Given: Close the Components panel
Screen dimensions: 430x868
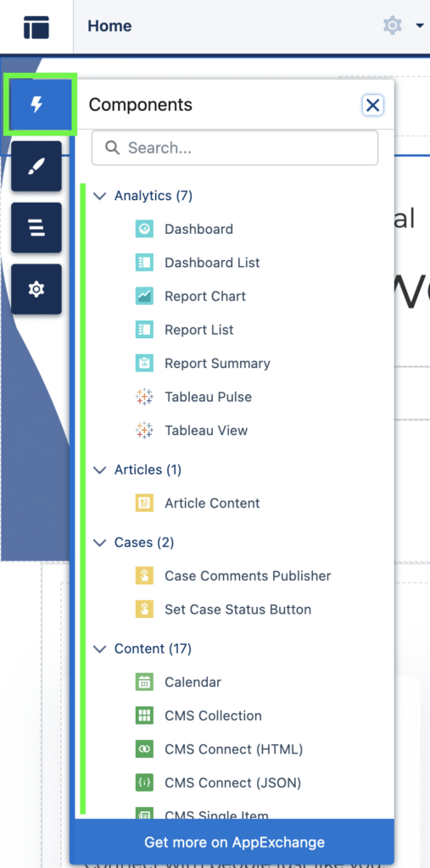Looking at the screenshot, I should pos(373,104).
